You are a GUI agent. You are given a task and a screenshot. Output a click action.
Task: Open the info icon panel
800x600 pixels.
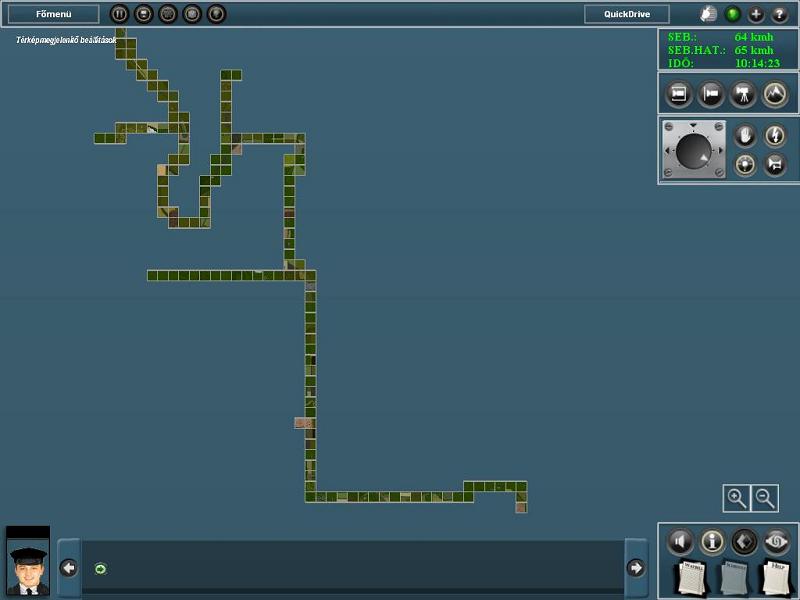point(712,541)
